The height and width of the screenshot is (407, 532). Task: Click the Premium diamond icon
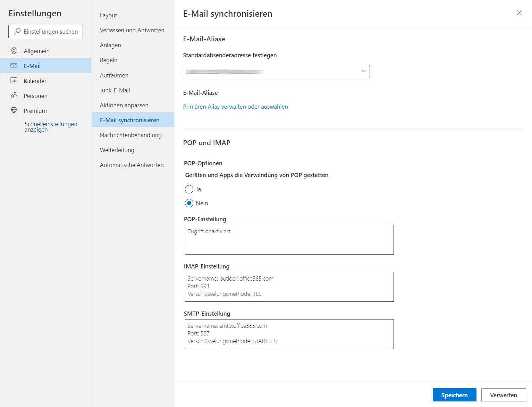tap(14, 110)
